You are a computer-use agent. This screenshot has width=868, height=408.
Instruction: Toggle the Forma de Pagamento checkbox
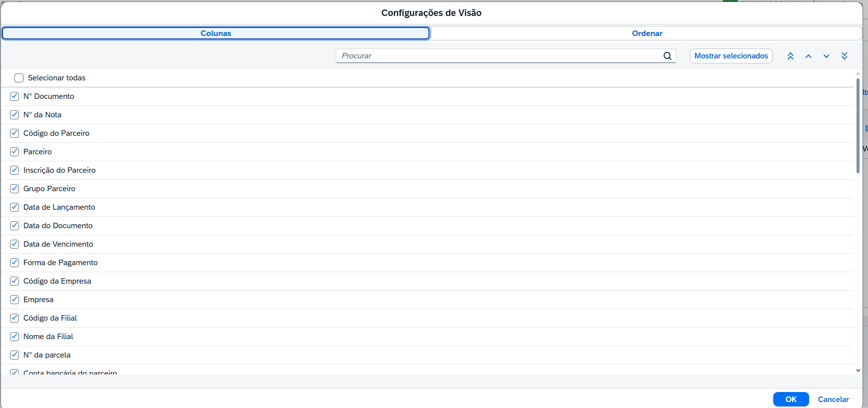14,263
